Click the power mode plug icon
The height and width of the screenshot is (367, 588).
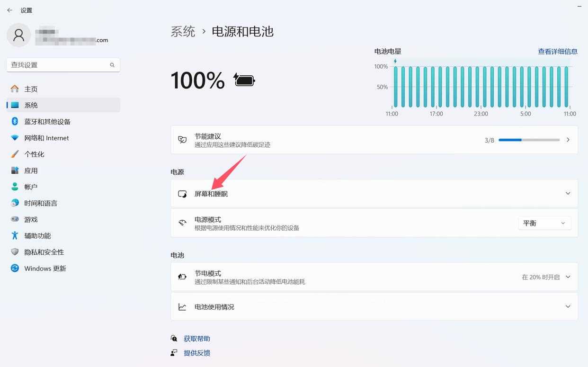182,223
